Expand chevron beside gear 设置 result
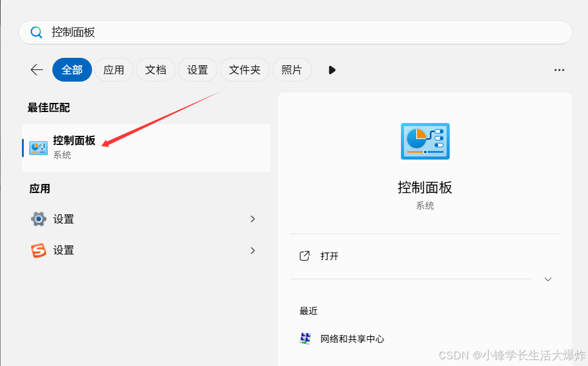588x366 pixels. coord(253,219)
